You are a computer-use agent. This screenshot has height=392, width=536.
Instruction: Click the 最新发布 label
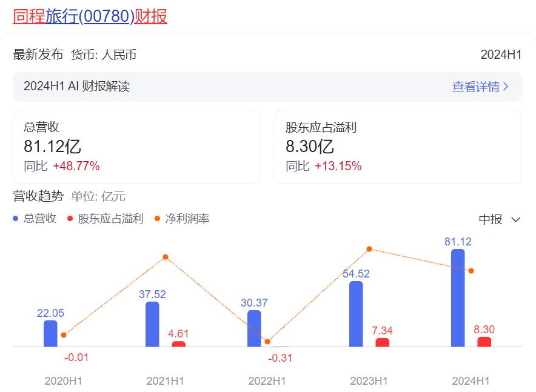38,55
